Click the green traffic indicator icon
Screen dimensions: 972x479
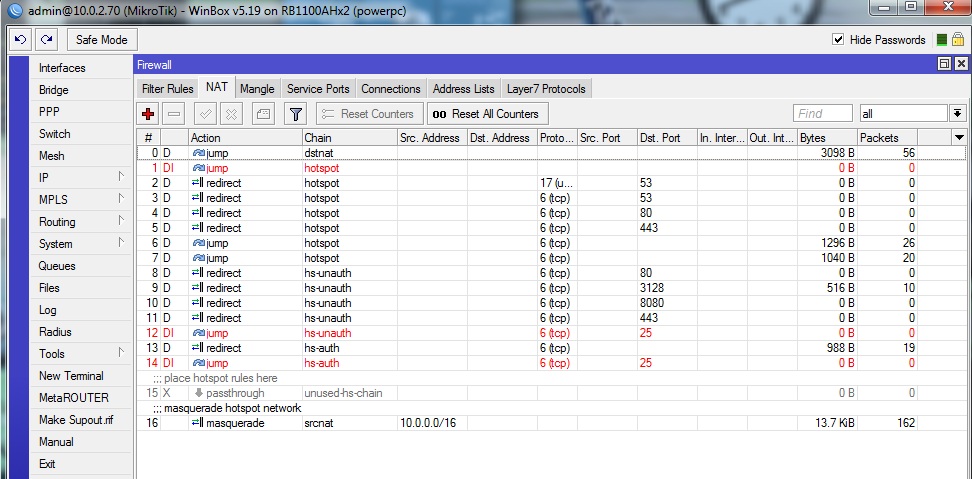click(942, 40)
